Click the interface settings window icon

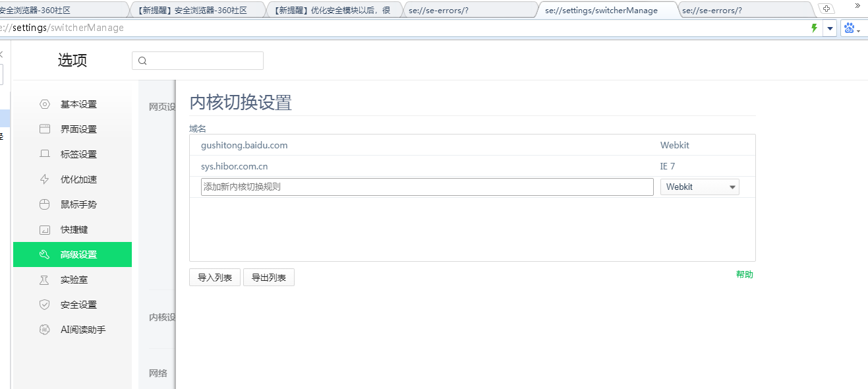pos(45,129)
